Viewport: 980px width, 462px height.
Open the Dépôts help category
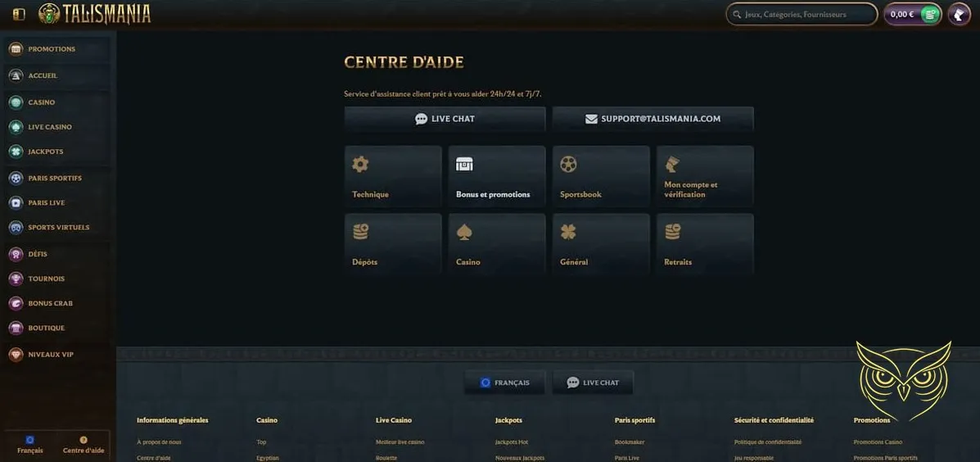[x=393, y=244]
